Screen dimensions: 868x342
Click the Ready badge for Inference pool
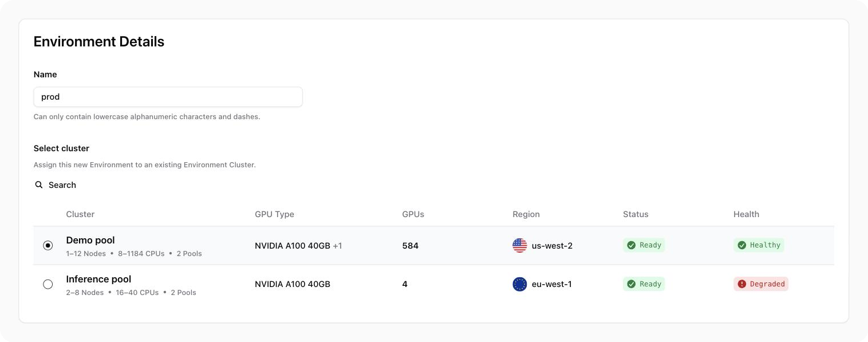click(644, 284)
